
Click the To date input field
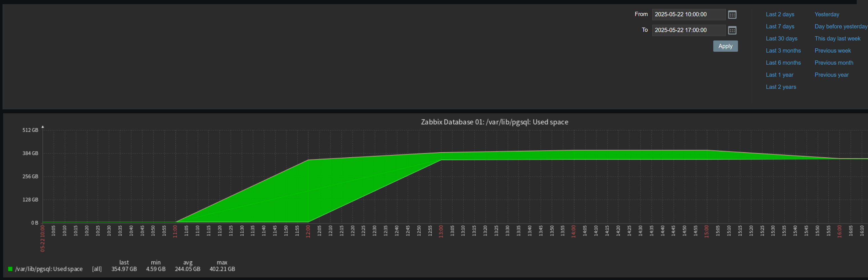(688, 30)
